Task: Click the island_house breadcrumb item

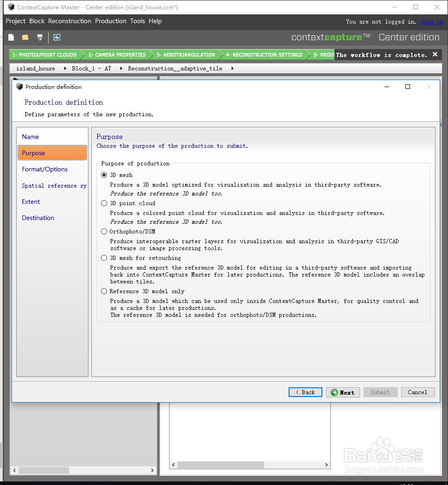Action: point(36,69)
